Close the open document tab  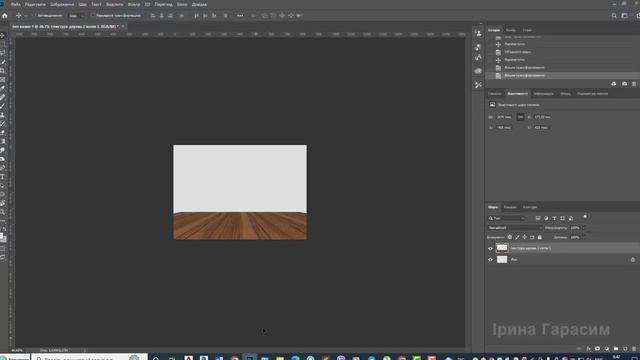[x=123, y=26]
